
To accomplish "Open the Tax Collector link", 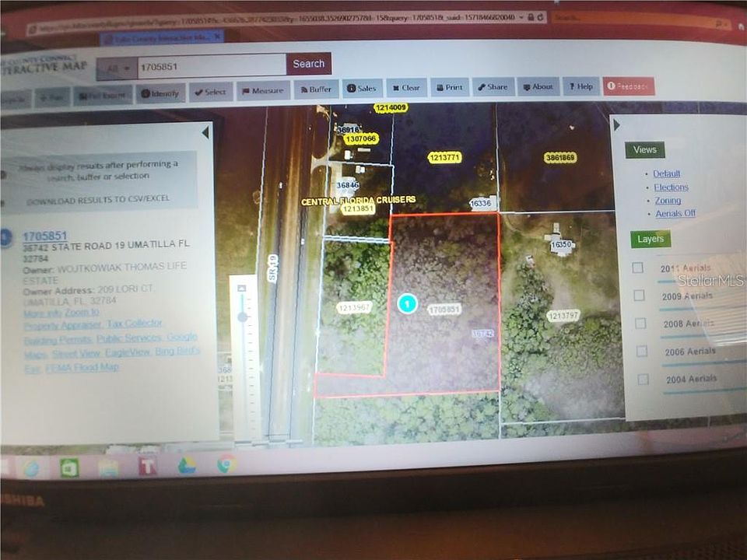I will pyautogui.click(x=135, y=324).
